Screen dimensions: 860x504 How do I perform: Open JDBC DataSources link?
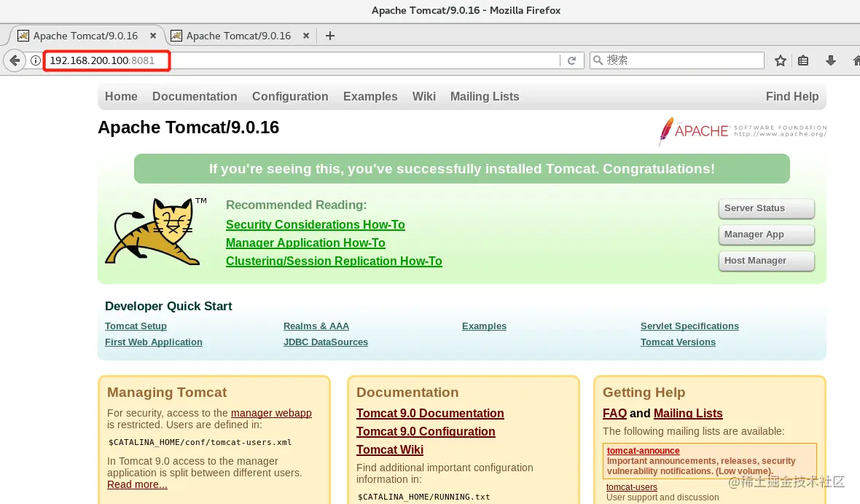(x=326, y=342)
